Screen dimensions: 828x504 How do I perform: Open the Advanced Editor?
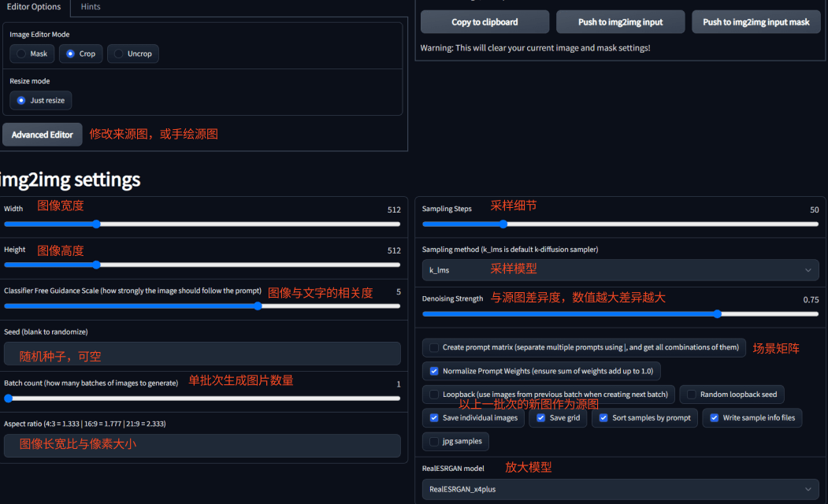(42, 134)
